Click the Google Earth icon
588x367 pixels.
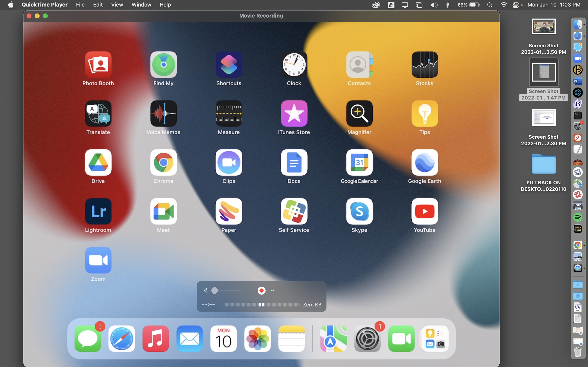[x=424, y=162]
